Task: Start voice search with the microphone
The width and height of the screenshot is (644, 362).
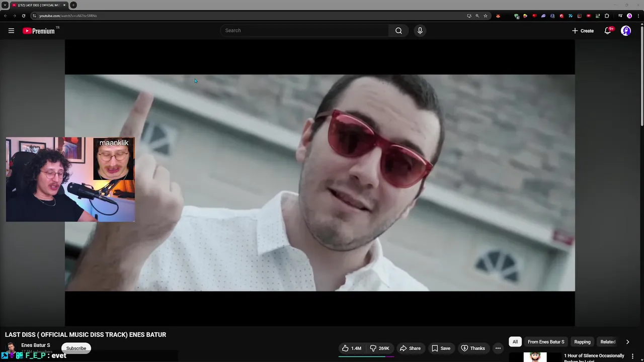Action: [x=420, y=31]
